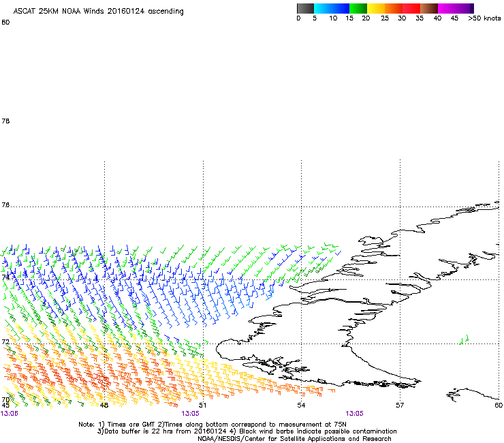Click the latitude label 70 on the left axis
Image resolution: width=504 pixels, height=443 pixels.
coord(5,400)
